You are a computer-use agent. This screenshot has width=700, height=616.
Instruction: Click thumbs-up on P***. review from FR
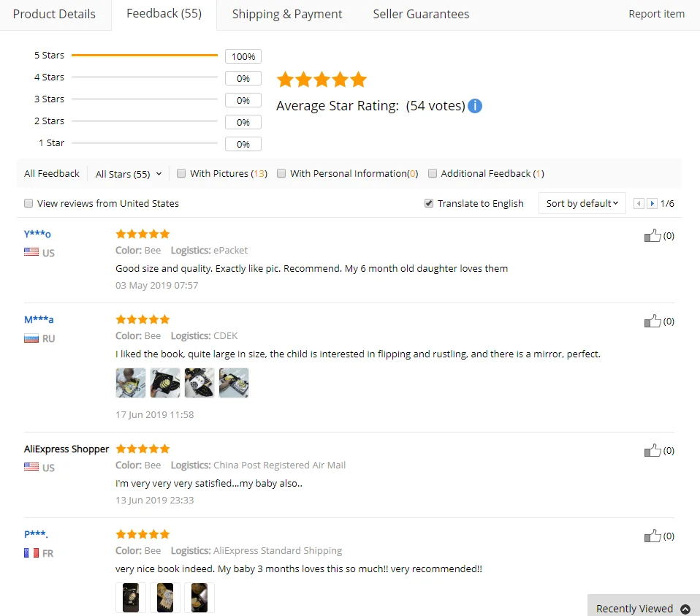pos(653,536)
